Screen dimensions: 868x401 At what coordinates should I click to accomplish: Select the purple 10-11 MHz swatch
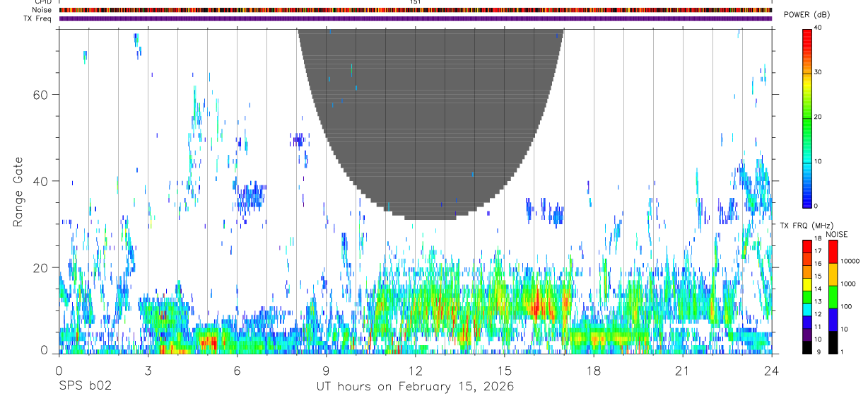click(807, 335)
